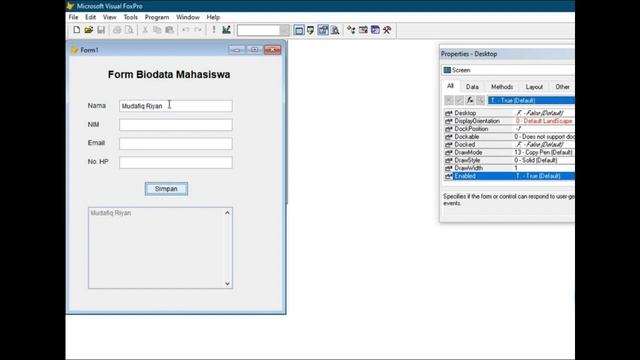The image size is (640, 360).
Task: Open the Program menu
Action: 157,17
